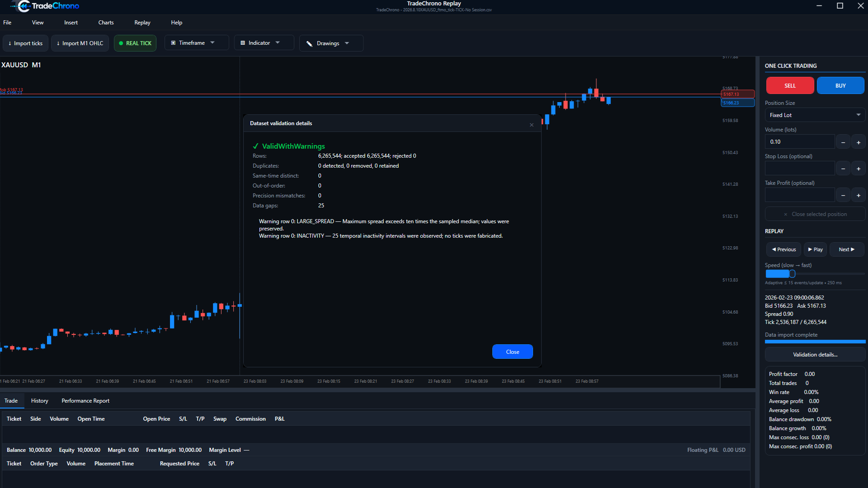Click the Volume lots input field
The image size is (868, 488).
(x=799, y=142)
